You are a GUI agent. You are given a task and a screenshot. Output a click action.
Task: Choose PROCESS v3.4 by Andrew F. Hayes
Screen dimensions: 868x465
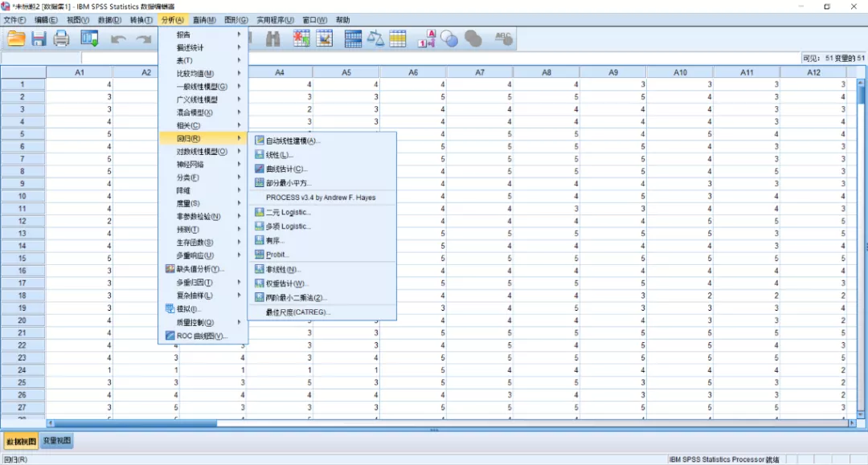[320, 198]
